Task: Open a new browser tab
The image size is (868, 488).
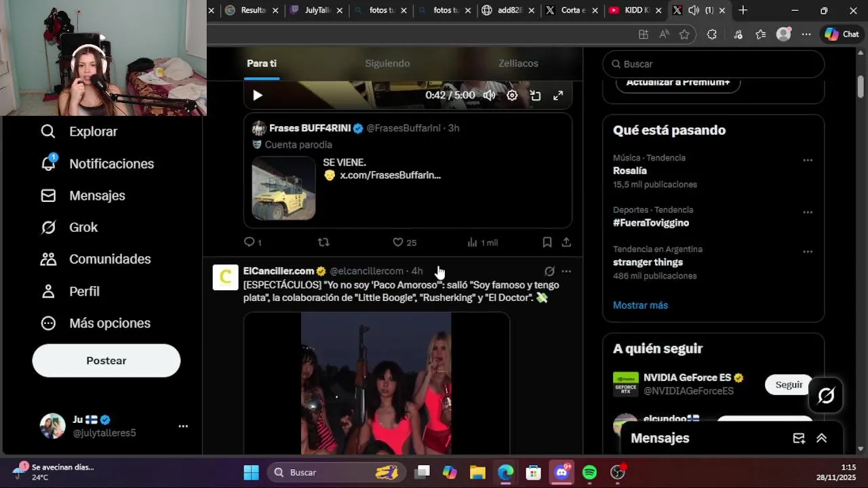Action: click(743, 10)
